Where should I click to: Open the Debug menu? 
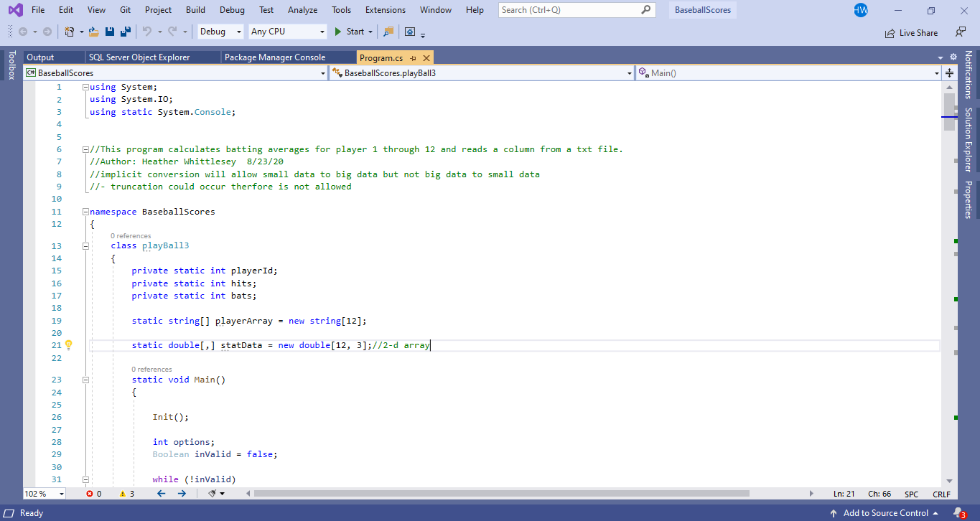coord(232,10)
